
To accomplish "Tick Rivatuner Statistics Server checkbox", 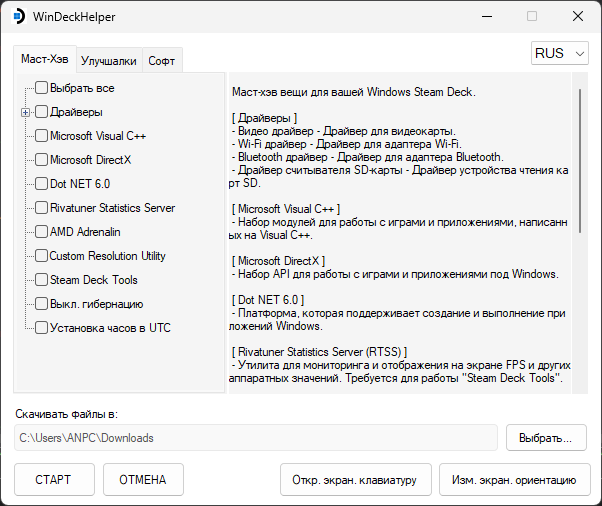I will coord(41,208).
